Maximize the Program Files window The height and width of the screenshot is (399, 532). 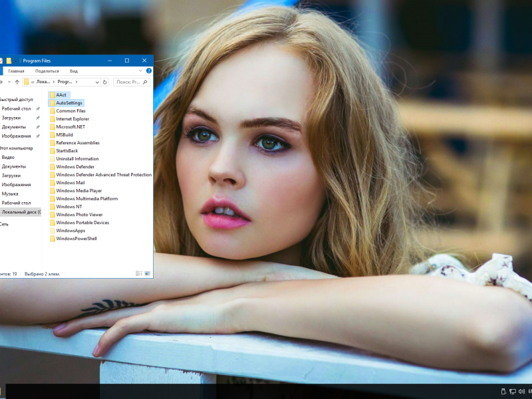[x=127, y=61]
